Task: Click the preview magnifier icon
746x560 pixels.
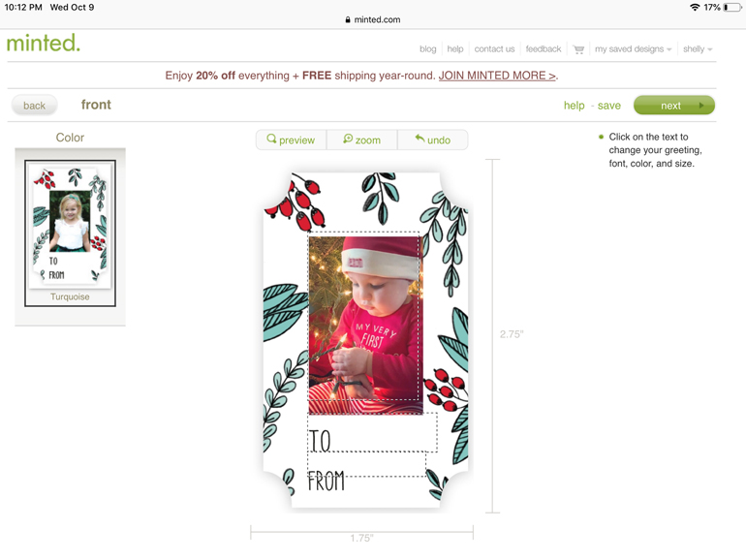Action: coord(271,139)
